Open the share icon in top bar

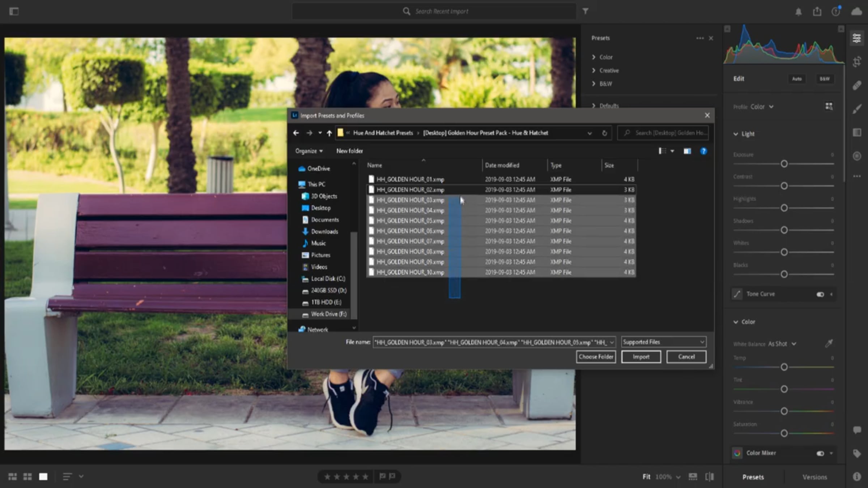[817, 12]
